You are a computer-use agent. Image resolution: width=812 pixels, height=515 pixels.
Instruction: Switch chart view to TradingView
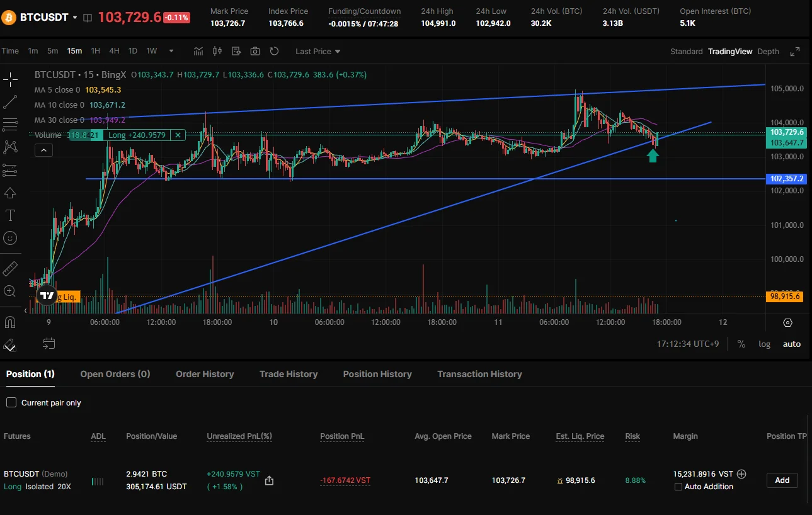[x=730, y=52]
